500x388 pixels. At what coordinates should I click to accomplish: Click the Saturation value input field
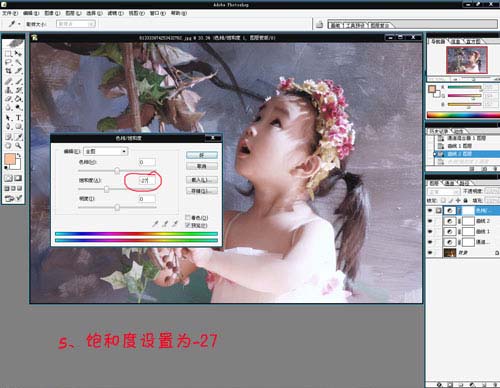[x=147, y=180]
